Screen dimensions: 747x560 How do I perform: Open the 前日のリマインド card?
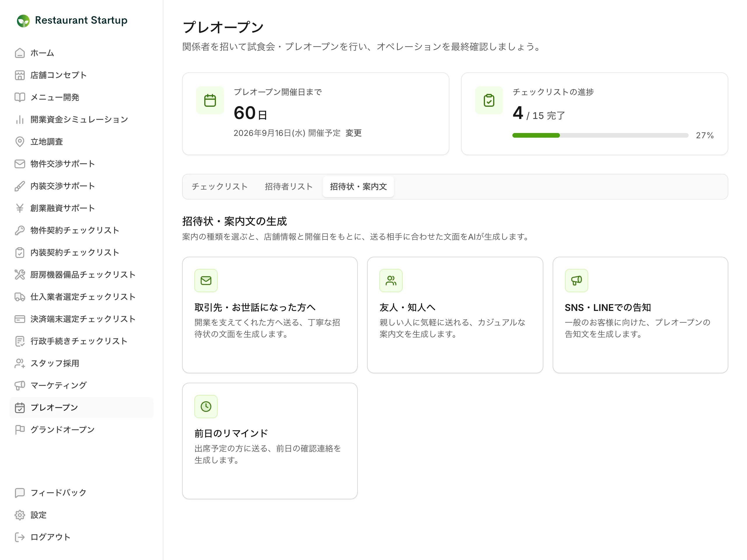pos(270,441)
